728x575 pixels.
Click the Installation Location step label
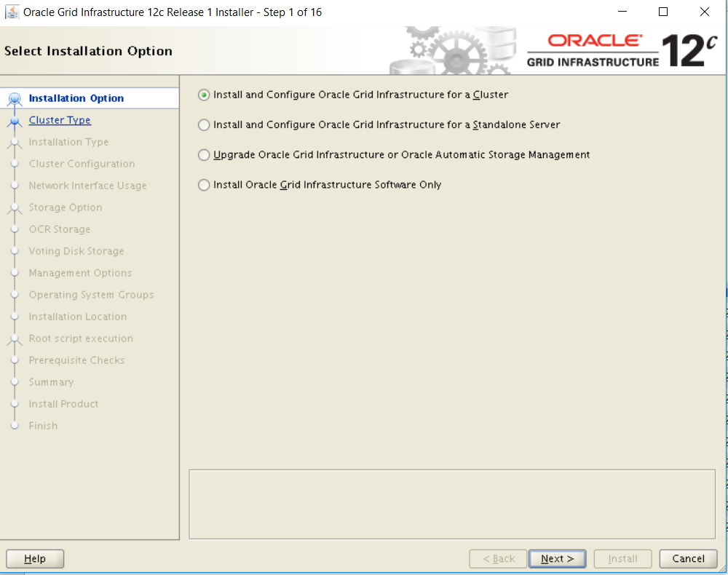[78, 317]
